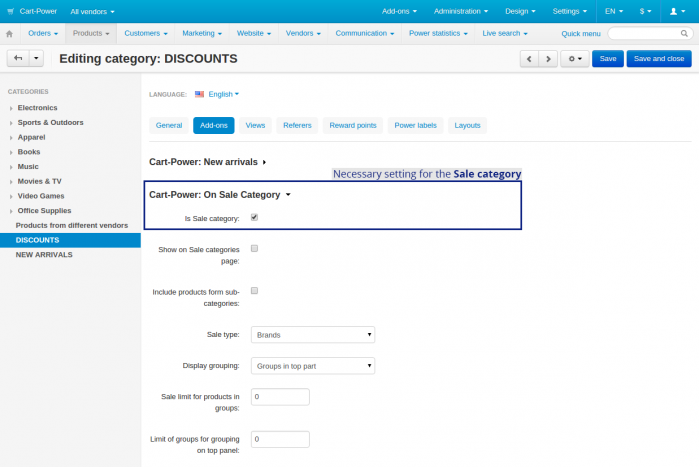The width and height of the screenshot is (700, 467).
Task: Click the US flag language icon
Action: tap(200, 94)
